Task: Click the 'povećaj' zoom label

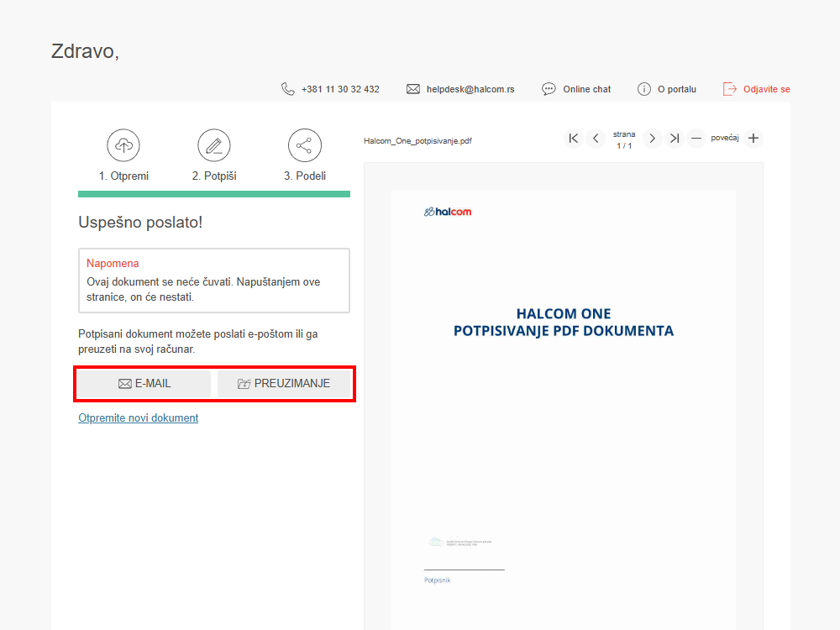Action: click(x=725, y=139)
